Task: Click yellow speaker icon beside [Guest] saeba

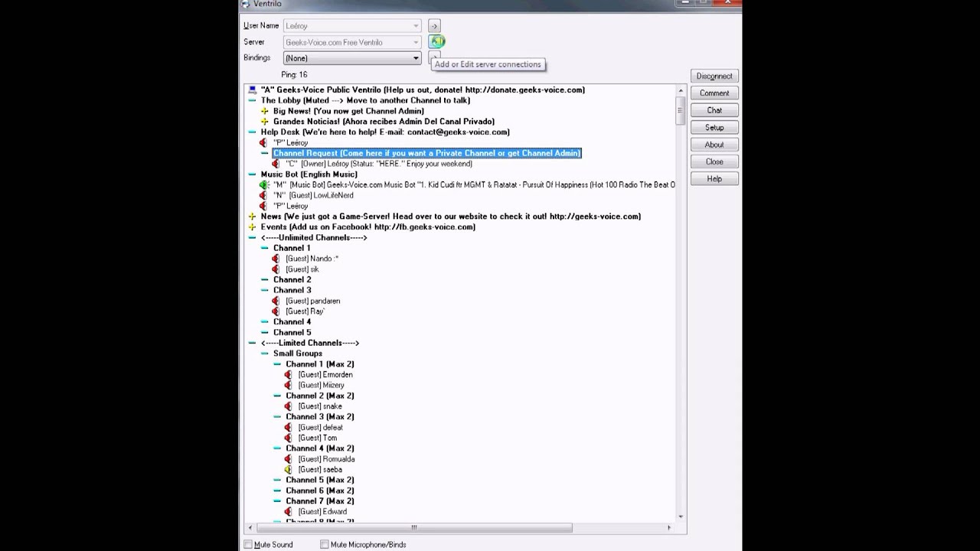Action: [x=289, y=470]
